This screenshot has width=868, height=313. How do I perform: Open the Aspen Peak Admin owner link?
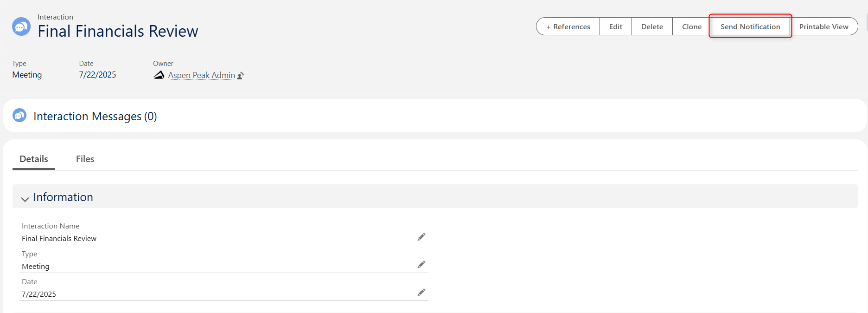point(202,75)
